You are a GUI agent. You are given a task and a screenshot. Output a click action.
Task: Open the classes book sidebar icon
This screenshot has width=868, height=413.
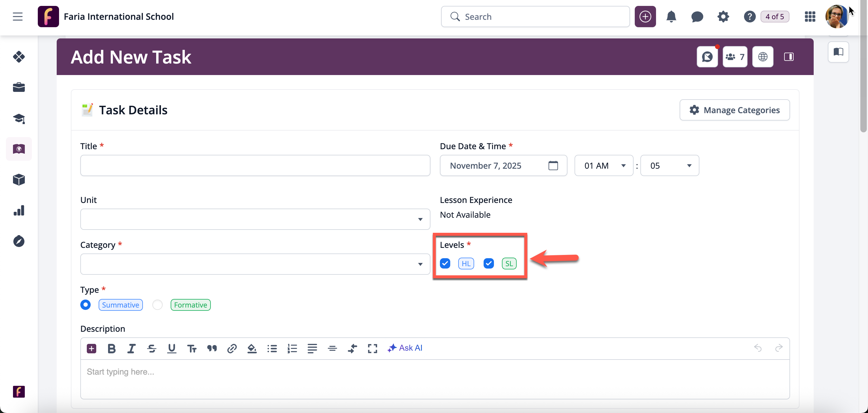pyautogui.click(x=19, y=149)
